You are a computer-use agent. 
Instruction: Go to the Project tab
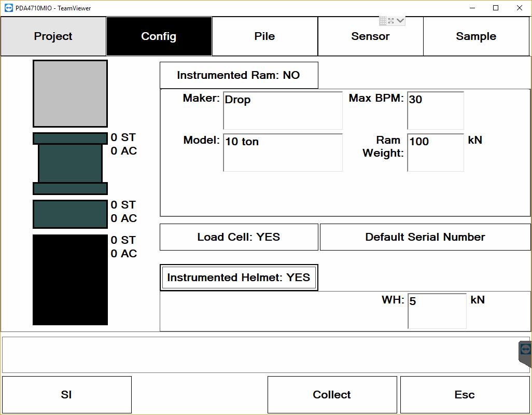click(53, 36)
